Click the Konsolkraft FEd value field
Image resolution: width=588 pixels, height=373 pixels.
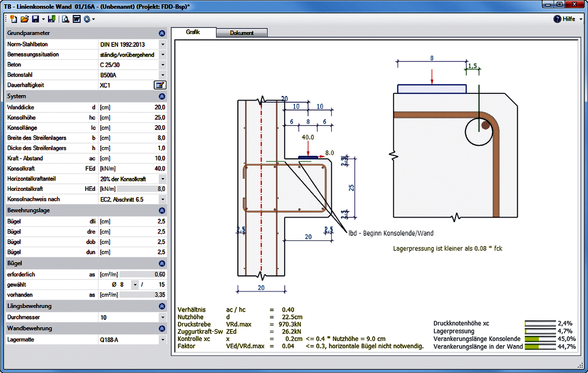click(x=142, y=169)
